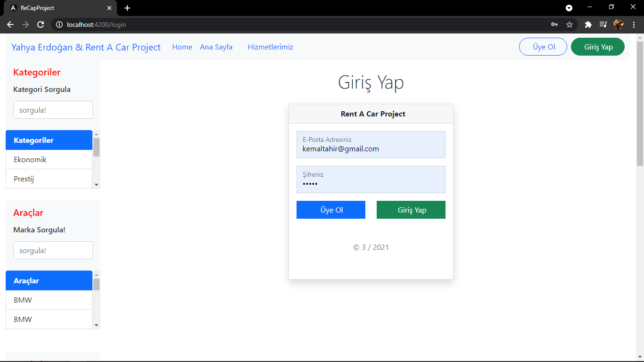This screenshot has height=362, width=644.
Task: Select the first BMW entry in Araçlar
Action: (x=23, y=300)
